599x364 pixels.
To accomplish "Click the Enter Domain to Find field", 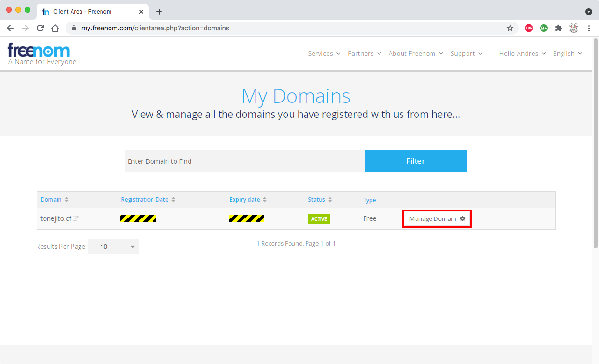I will tap(245, 161).
